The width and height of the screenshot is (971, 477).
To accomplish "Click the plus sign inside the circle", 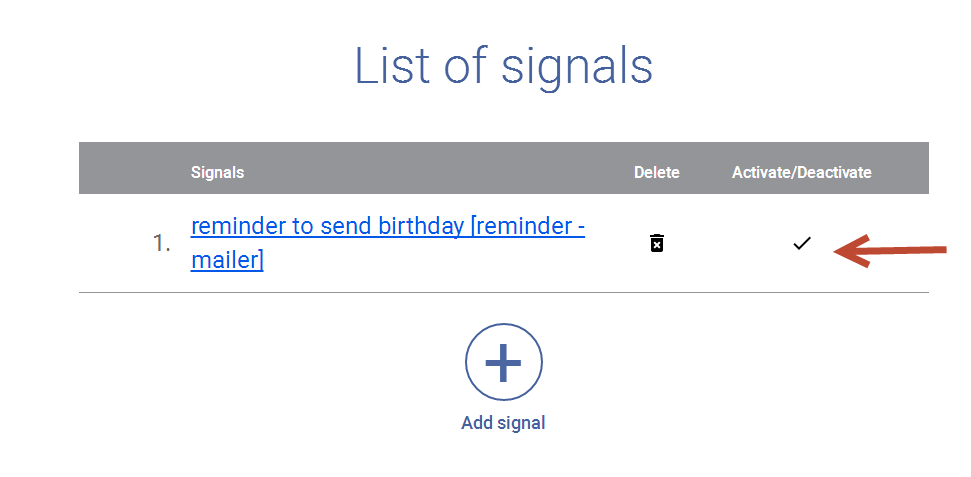I will [x=503, y=362].
